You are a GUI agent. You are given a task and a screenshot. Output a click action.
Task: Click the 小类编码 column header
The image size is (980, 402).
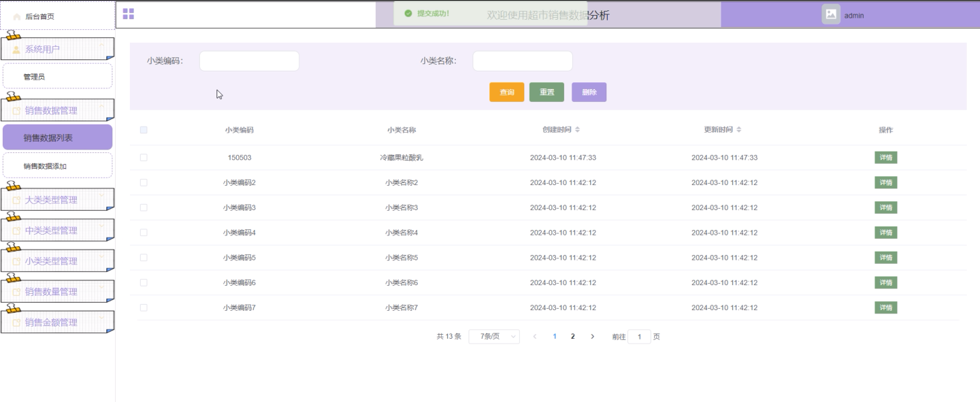(x=240, y=130)
